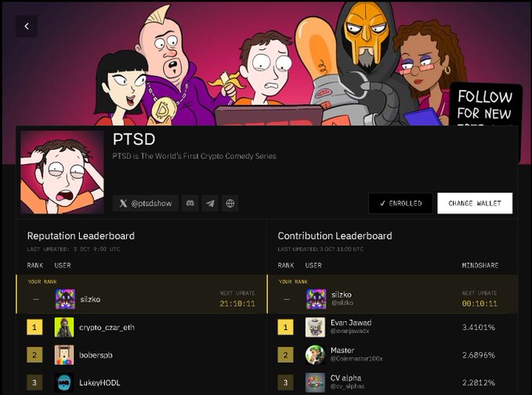Click rank 1 badge in Reputation Leaderboard
The height and width of the screenshot is (395, 532).
[34, 327]
